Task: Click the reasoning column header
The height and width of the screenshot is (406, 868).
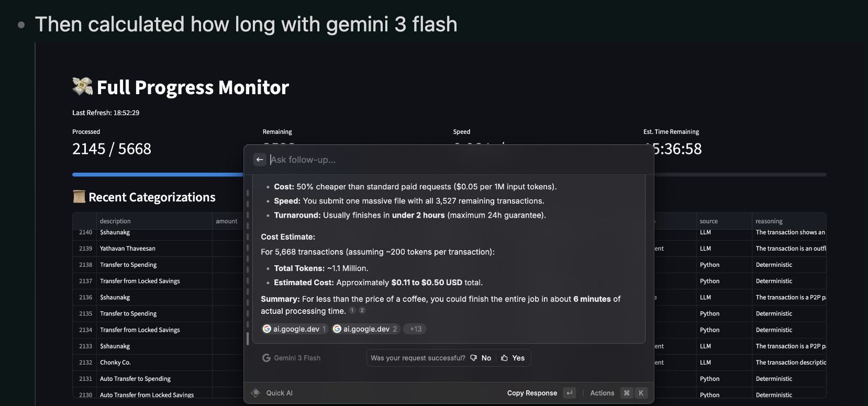Action: [x=769, y=221]
